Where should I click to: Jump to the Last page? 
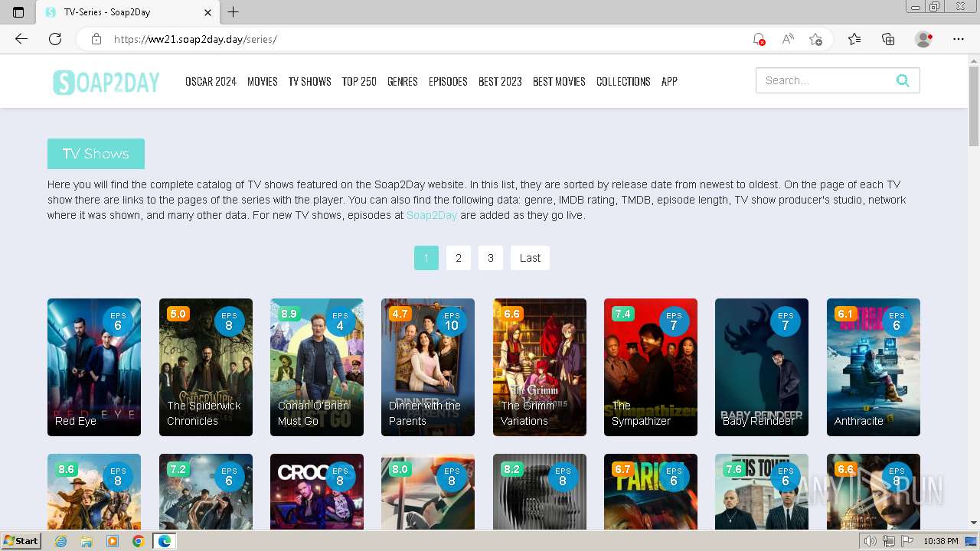(530, 258)
